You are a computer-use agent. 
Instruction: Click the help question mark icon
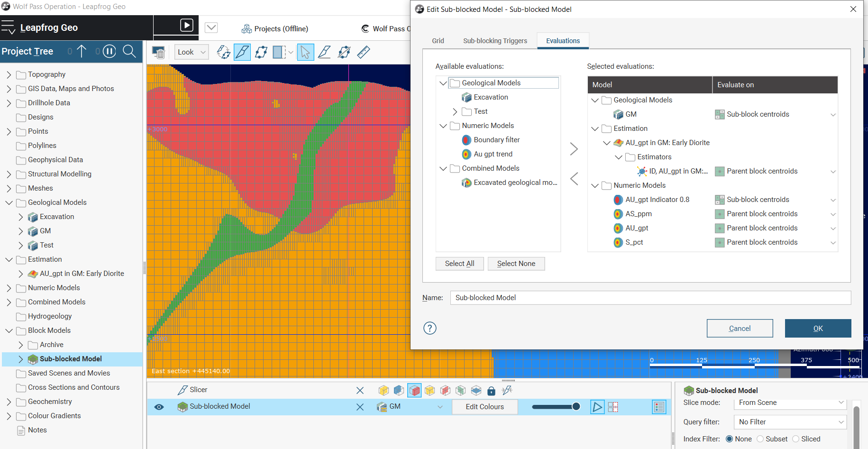(429, 328)
